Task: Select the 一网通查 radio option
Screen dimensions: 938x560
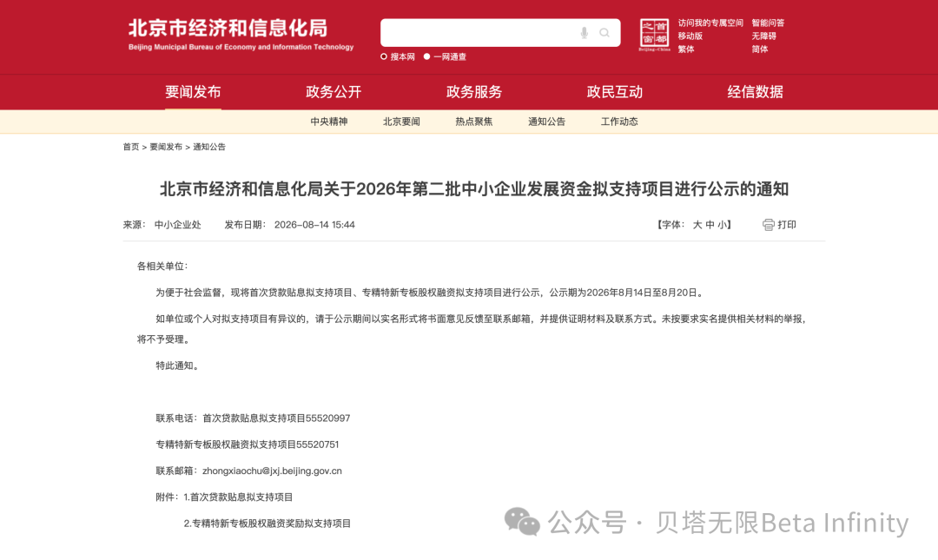Action: pyautogui.click(x=426, y=56)
